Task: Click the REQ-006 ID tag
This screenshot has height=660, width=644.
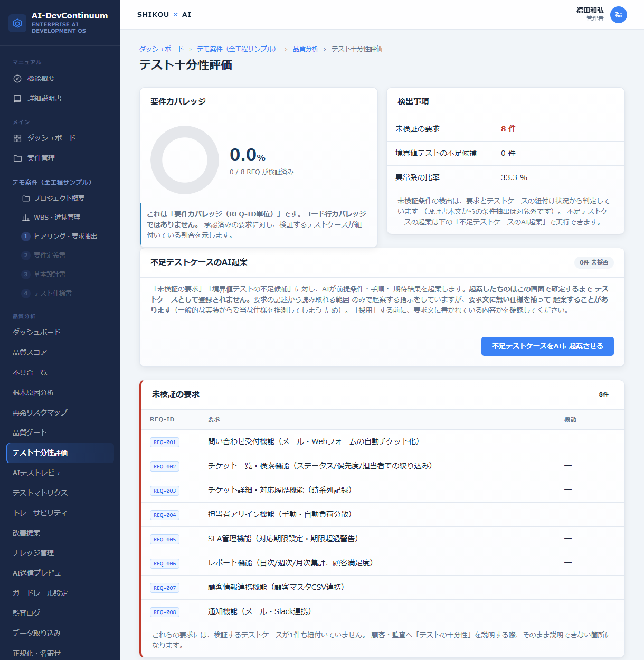Action: (x=165, y=564)
